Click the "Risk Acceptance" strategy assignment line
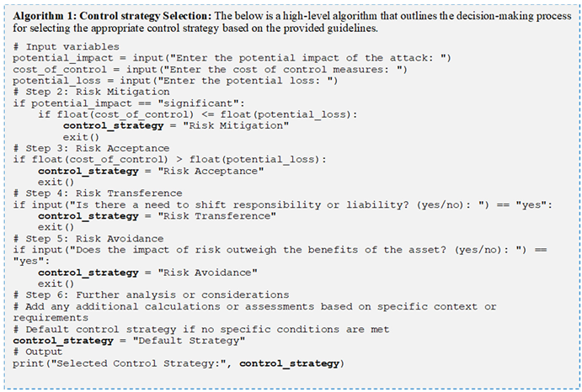The image size is (582, 392). pyautogui.click(x=152, y=171)
